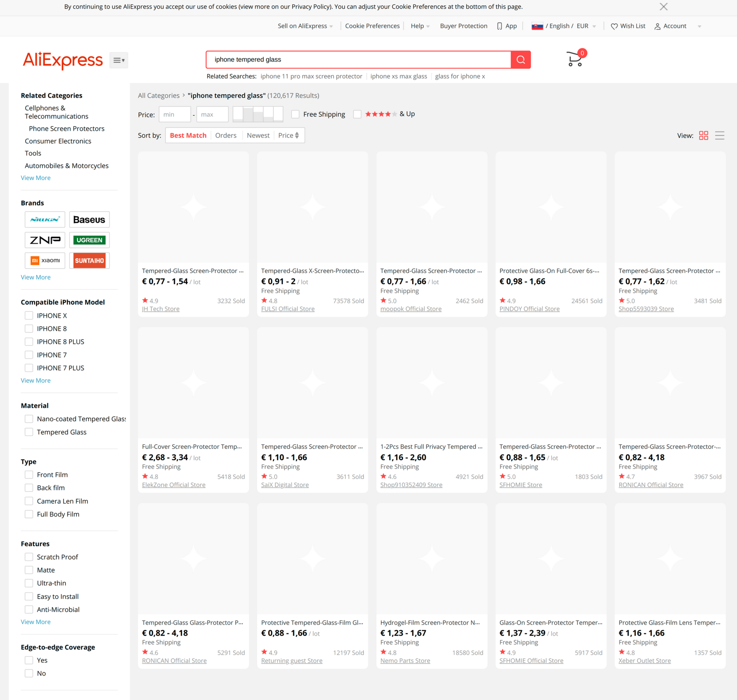Screen dimensions: 737x700
Task: Open the Wish List heart
Action: tap(614, 26)
